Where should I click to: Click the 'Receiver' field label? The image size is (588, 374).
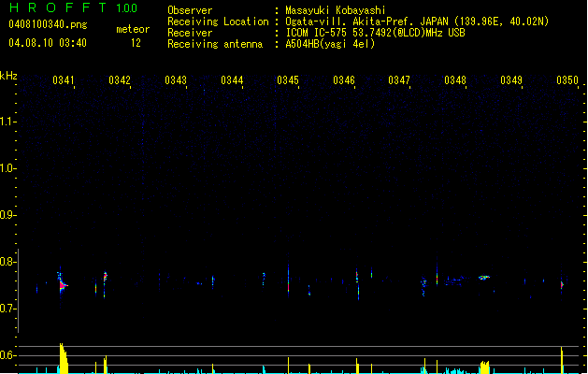pos(190,33)
